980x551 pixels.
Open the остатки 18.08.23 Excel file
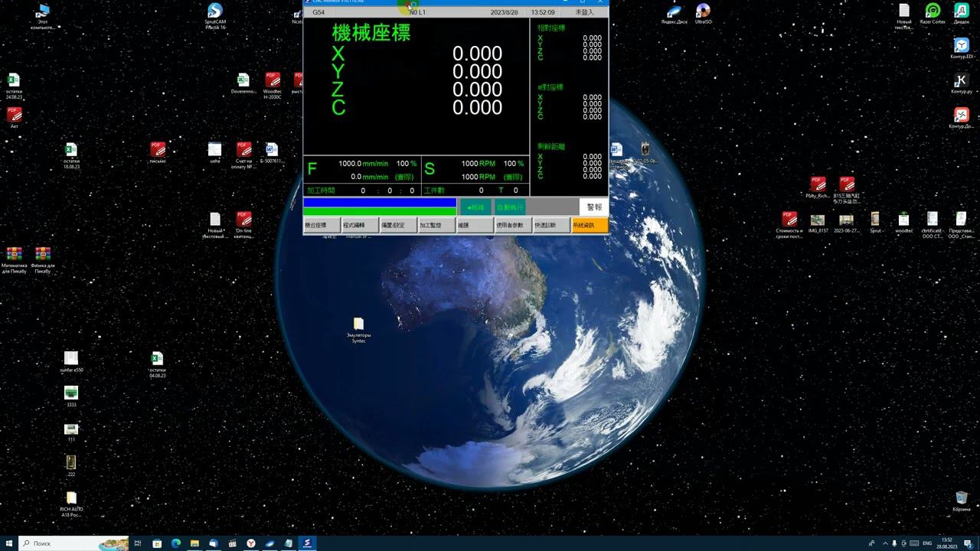(x=71, y=155)
